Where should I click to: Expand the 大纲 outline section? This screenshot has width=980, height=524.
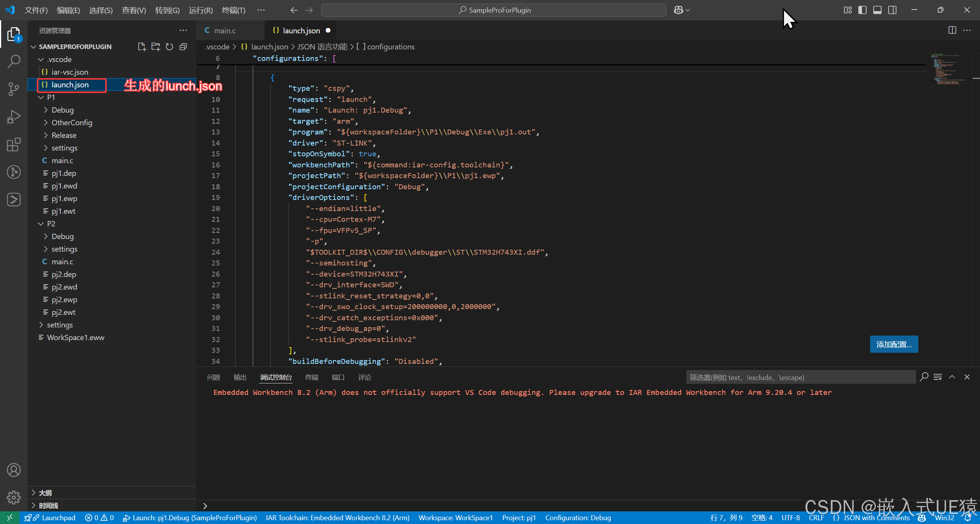(45, 493)
